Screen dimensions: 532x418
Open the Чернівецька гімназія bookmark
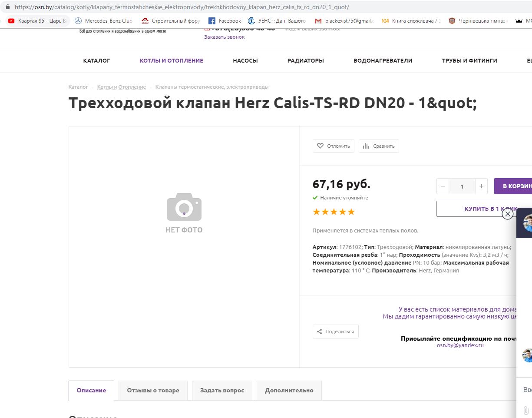pos(478,20)
